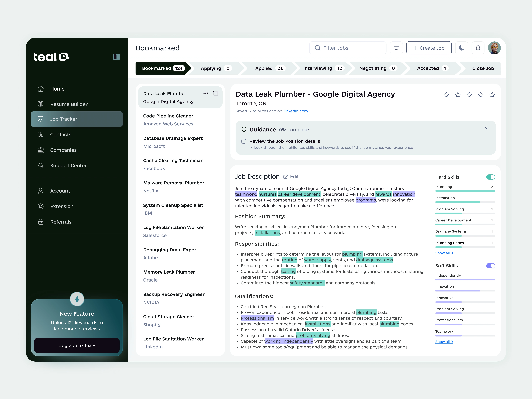Select Code Pipeline Cleaner job
The height and width of the screenshot is (399, 532).
click(180, 120)
